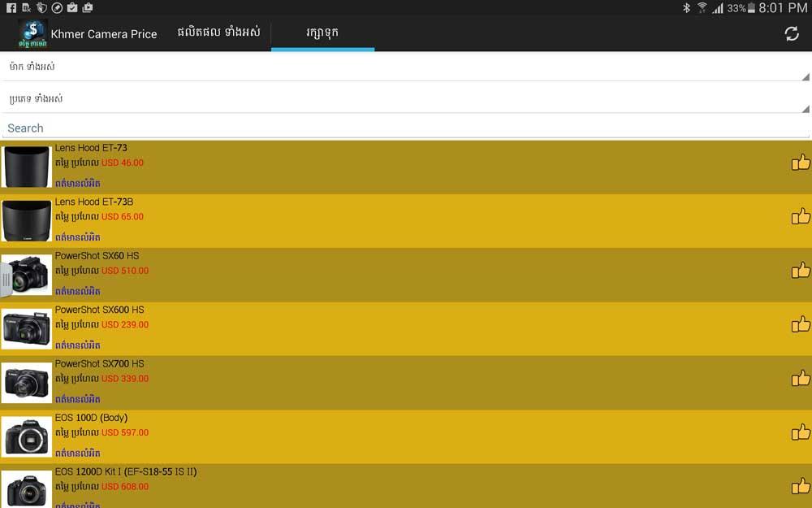Screen dimensions: 812x508
Task: Check the Bluetooth status icon
Action: point(686,8)
